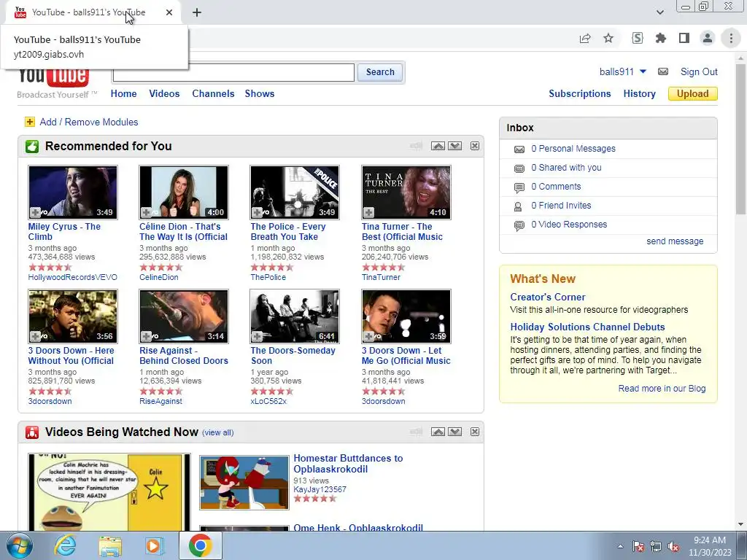Screen dimensions: 747x560
Task: Close the Videos Being Watched Now module
Action: point(475,432)
